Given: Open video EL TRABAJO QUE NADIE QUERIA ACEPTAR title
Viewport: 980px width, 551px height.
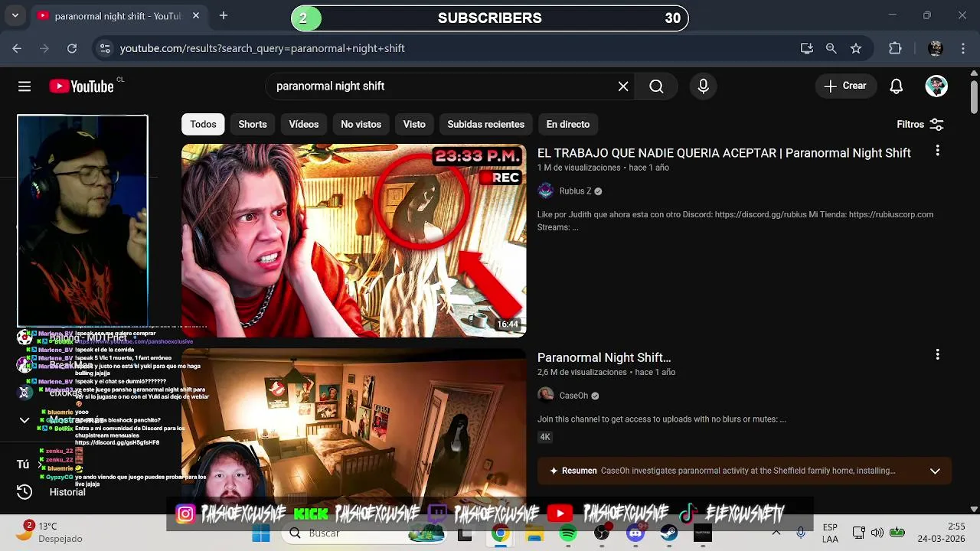Looking at the screenshot, I should coord(724,153).
